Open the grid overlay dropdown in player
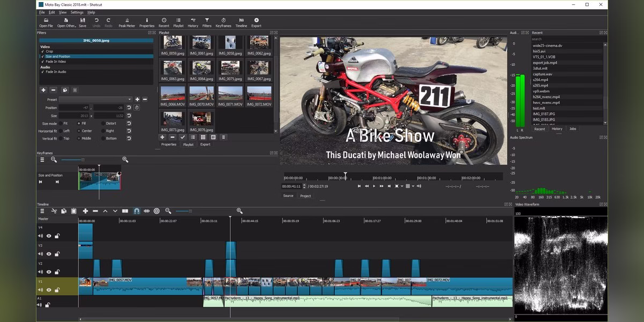Viewport: 644px width, 322px height. click(x=413, y=186)
